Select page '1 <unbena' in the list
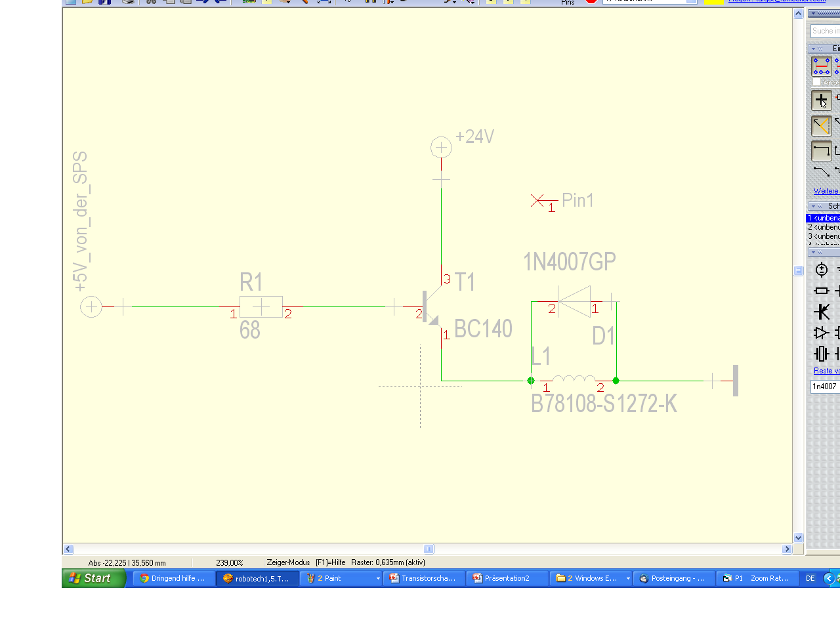The image size is (840, 630). (x=823, y=218)
